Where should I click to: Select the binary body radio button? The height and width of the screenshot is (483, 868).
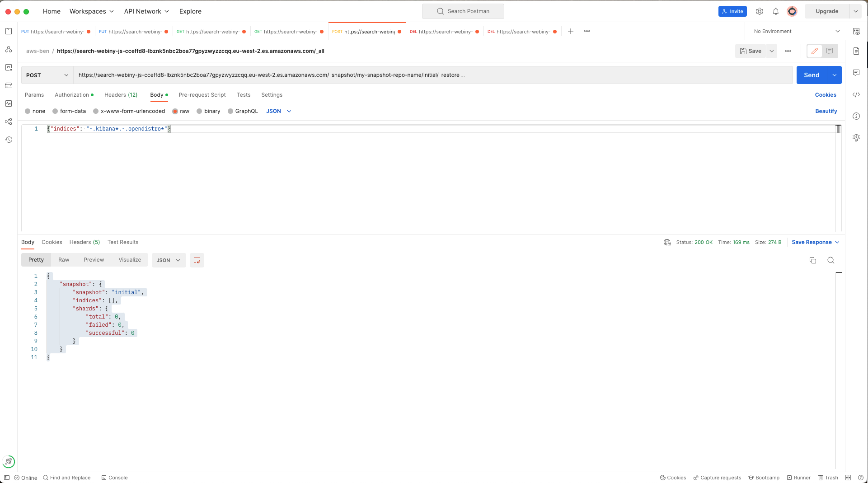(199, 111)
